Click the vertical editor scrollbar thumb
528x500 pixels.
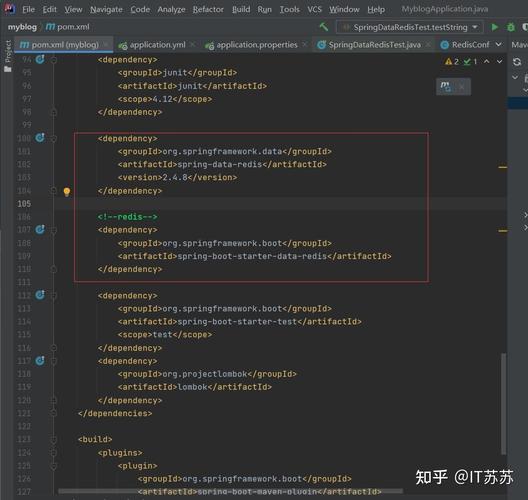(503, 404)
